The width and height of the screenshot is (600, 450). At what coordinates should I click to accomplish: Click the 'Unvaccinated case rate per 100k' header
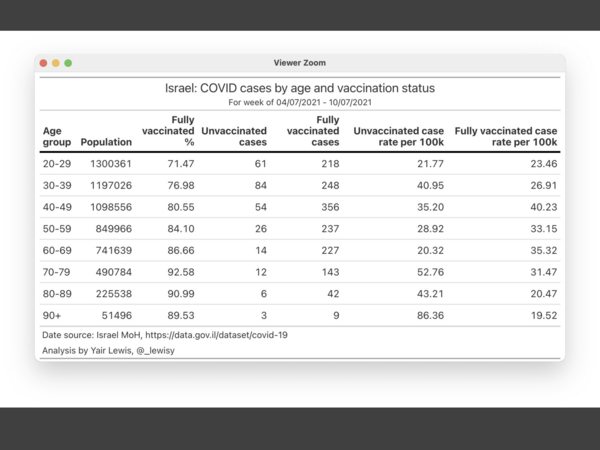point(398,136)
